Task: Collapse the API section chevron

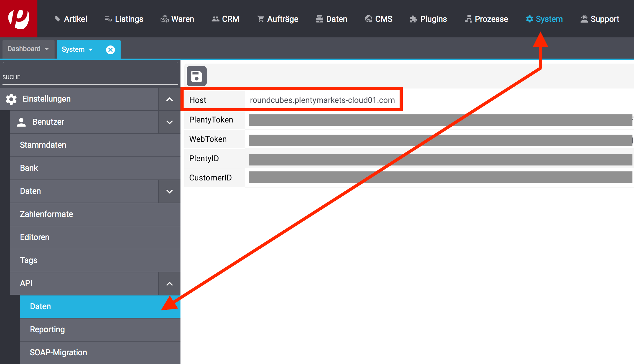Action: [x=169, y=284]
